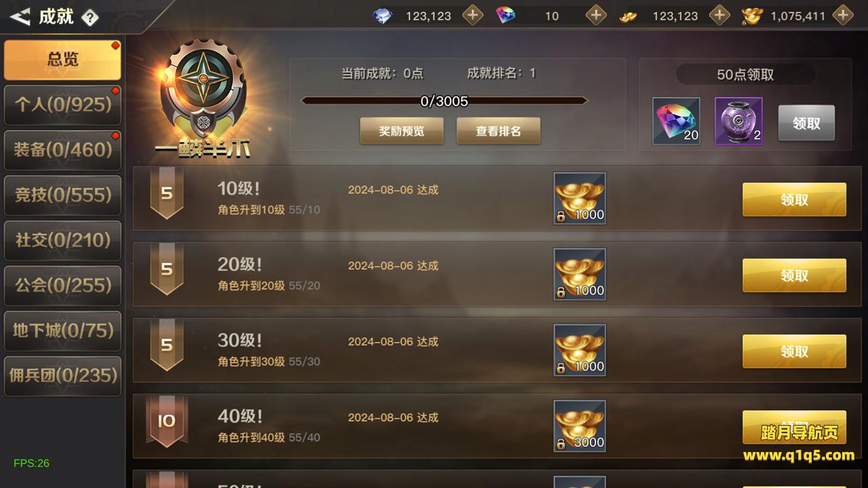Add blue diamonds with the plus icon
Viewport: 868px width, 488px height.
click(473, 15)
